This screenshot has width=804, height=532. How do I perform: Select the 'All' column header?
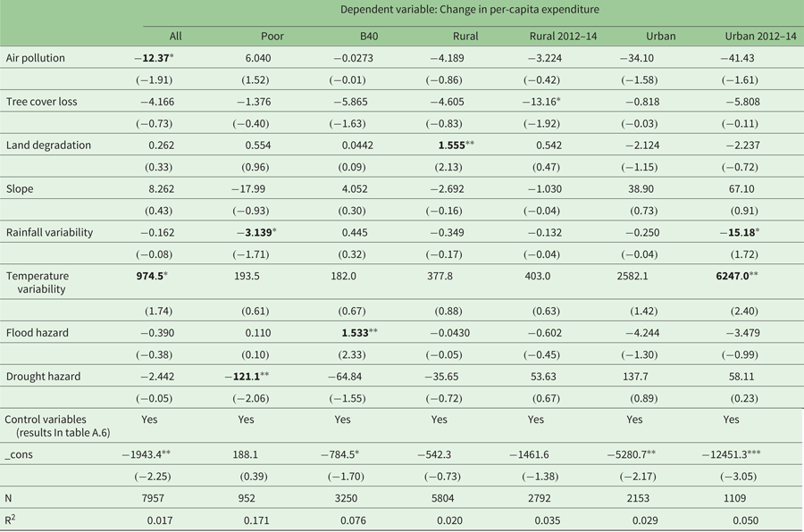coord(176,37)
